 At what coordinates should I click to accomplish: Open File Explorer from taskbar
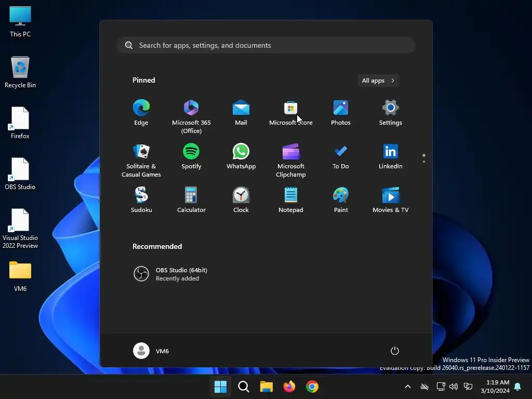pos(267,387)
